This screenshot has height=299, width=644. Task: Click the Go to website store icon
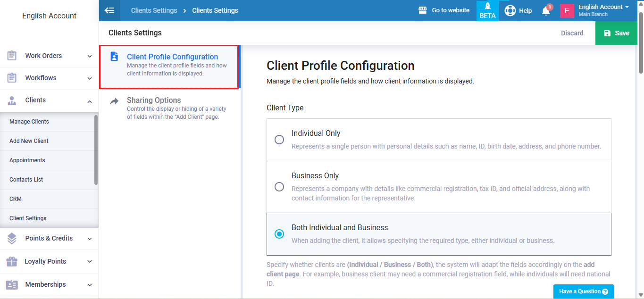(x=423, y=10)
